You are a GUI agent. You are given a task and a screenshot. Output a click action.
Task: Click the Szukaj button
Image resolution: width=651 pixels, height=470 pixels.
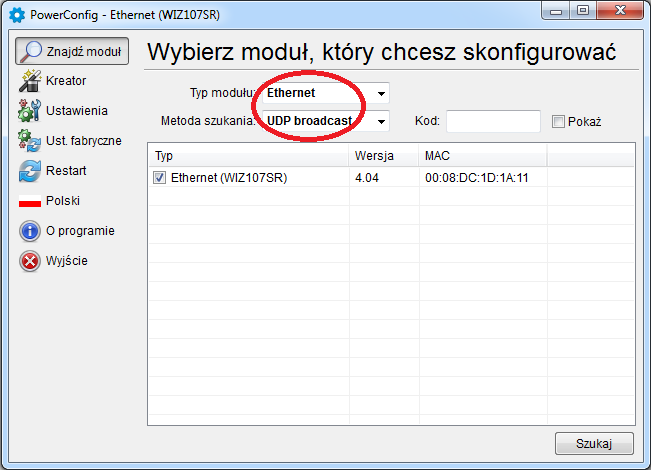pos(594,444)
